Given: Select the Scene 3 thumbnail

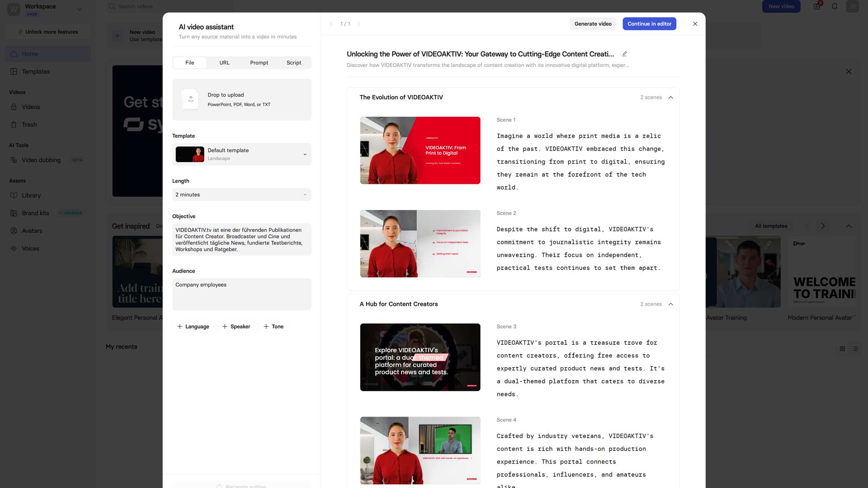Looking at the screenshot, I should pos(420,357).
